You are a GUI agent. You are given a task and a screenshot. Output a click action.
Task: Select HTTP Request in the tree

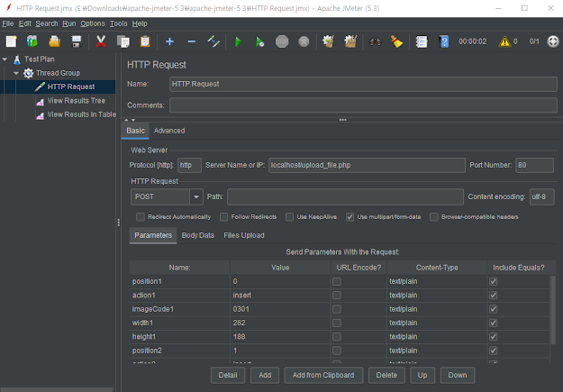coord(71,87)
